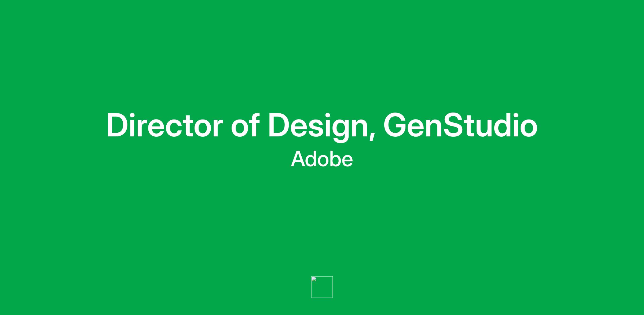644x315 pixels.
Task: Click the "Adobe" company subtitle
Action: pos(322,159)
